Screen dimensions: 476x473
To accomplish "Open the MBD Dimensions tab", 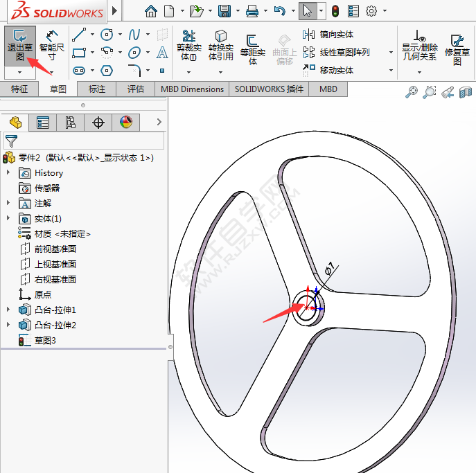I will coord(192,89).
